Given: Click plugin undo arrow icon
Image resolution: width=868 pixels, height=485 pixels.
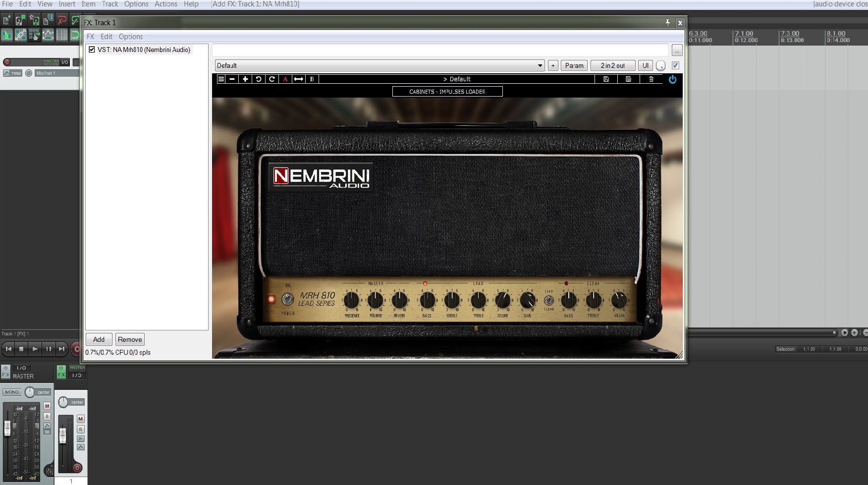Looking at the screenshot, I should pos(259,79).
